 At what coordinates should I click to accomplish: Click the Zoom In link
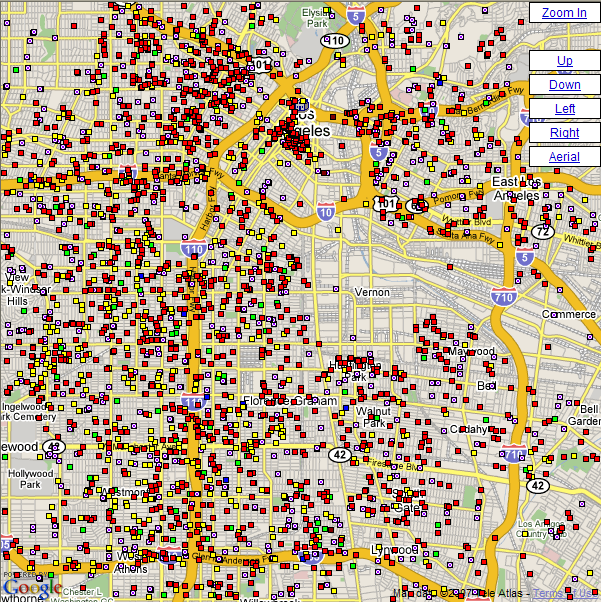pyautogui.click(x=564, y=13)
